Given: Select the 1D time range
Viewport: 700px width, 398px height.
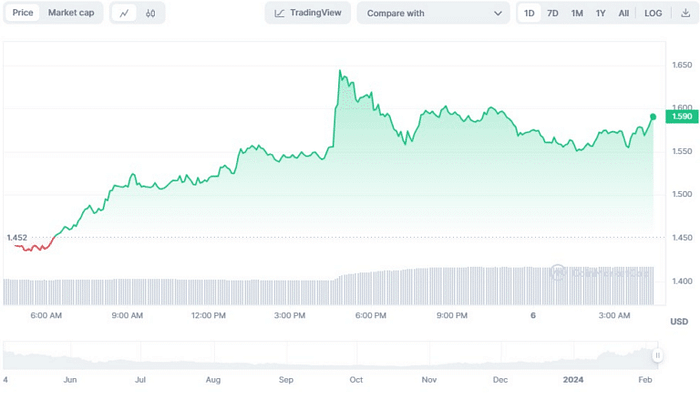Looking at the screenshot, I should 529,13.
